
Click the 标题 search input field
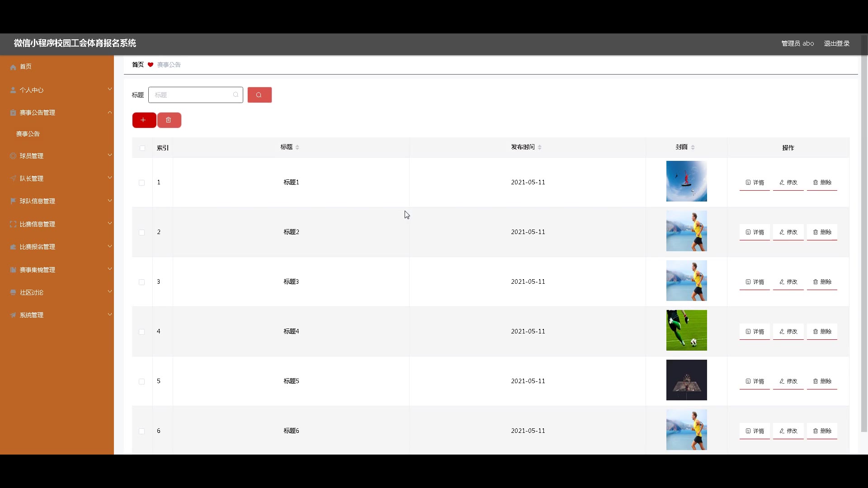tap(192, 95)
